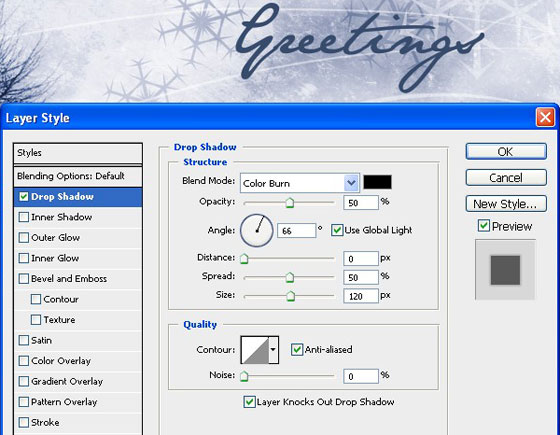
Task: Click the Spread slider handle
Action: pos(290,277)
